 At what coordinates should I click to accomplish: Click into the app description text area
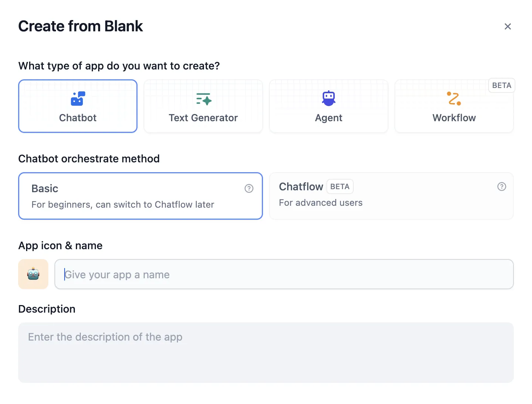(266, 352)
